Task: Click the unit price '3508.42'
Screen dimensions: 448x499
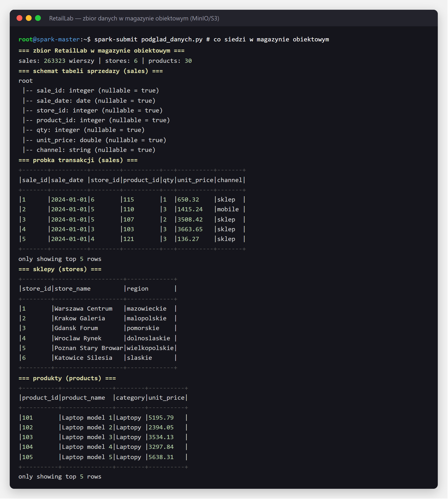Action: (x=190, y=220)
